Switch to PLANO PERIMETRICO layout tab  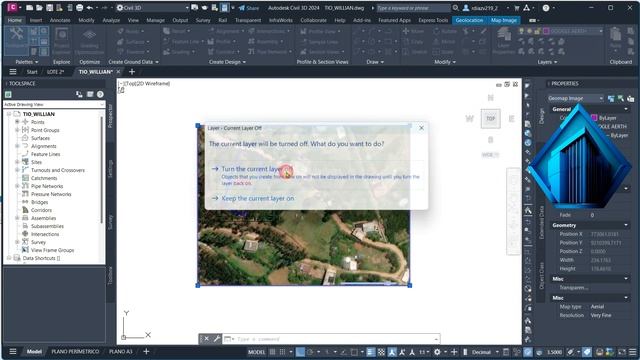pyautogui.click(x=75, y=351)
